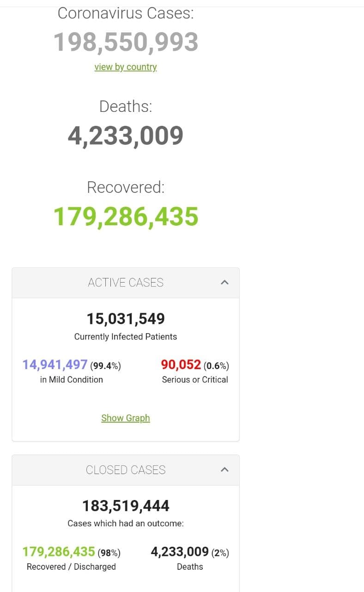Click the closed cases number 183,519,444
Screen dimensions: 364x592
click(x=126, y=506)
